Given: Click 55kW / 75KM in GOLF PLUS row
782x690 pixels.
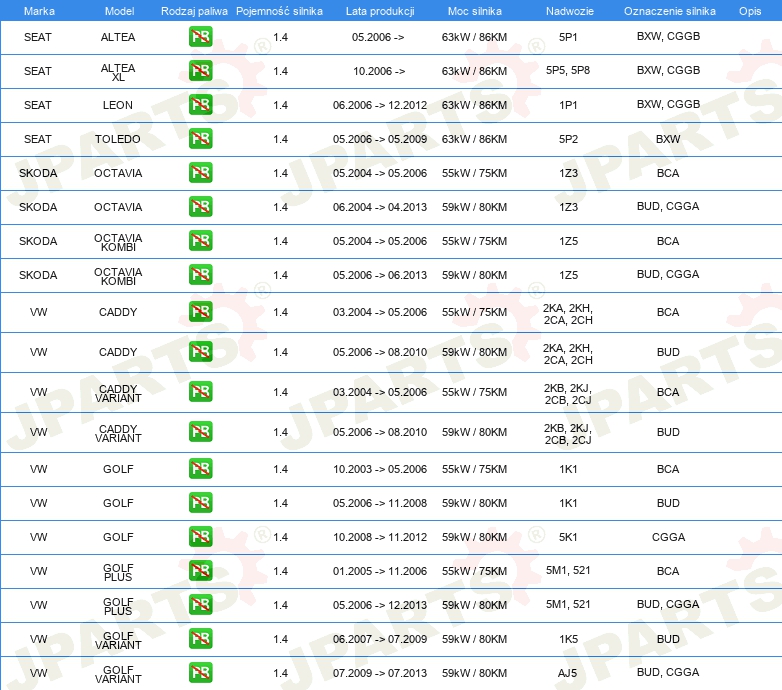Looking at the screenshot, I should (x=474, y=571).
